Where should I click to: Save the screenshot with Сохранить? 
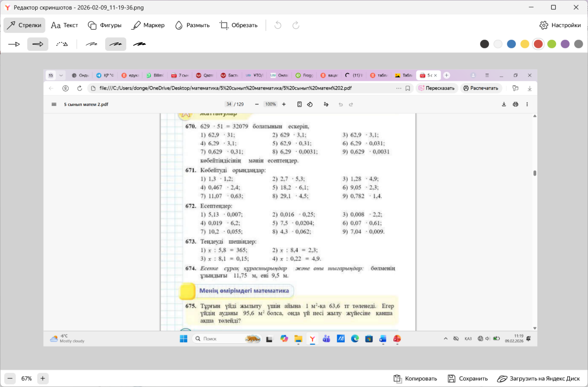tap(468, 379)
